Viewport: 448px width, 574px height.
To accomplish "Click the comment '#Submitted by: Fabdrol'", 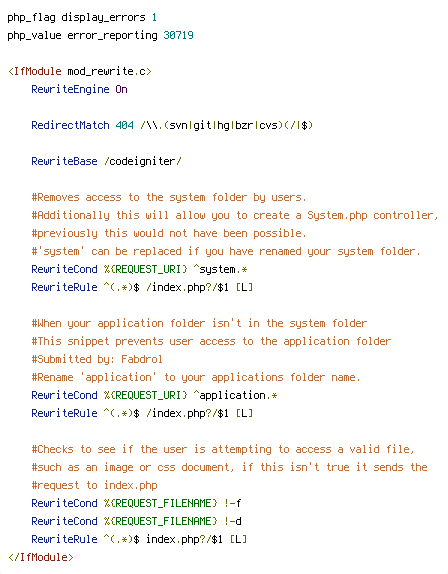I will 97,359.
